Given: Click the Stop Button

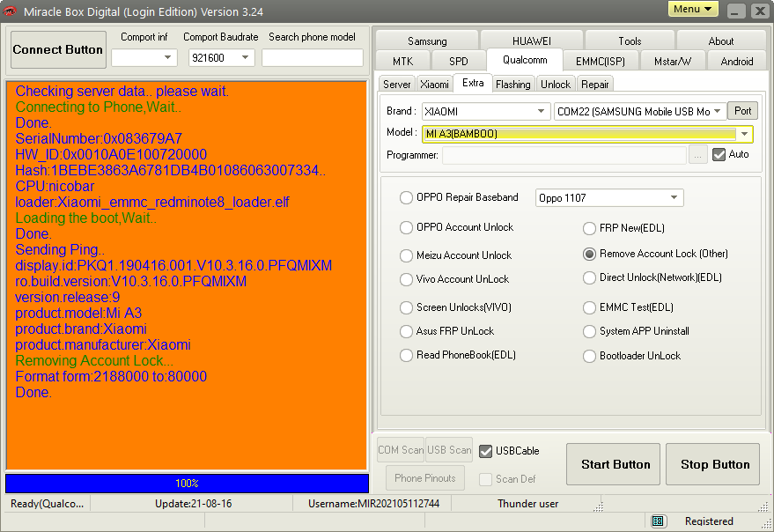Looking at the screenshot, I should pyautogui.click(x=712, y=464).
